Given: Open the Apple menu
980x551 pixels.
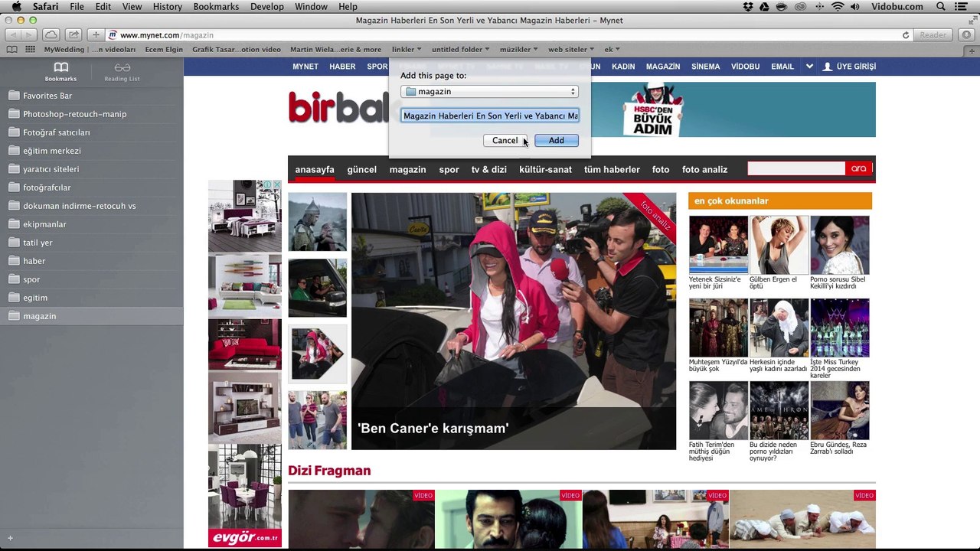Looking at the screenshot, I should [15, 7].
